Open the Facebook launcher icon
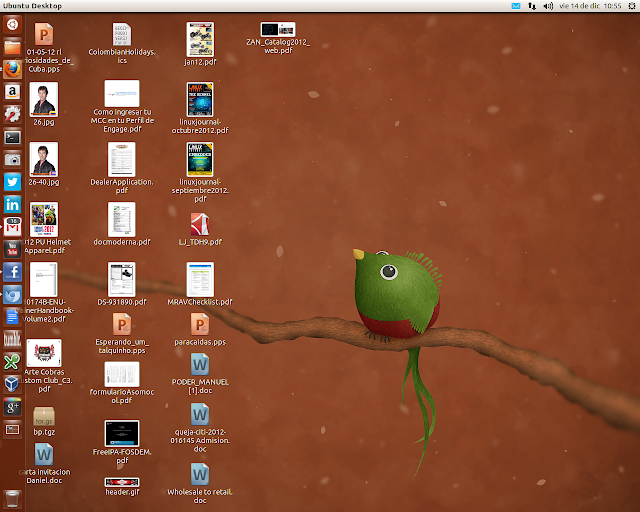The width and height of the screenshot is (640, 512). pos(12,272)
